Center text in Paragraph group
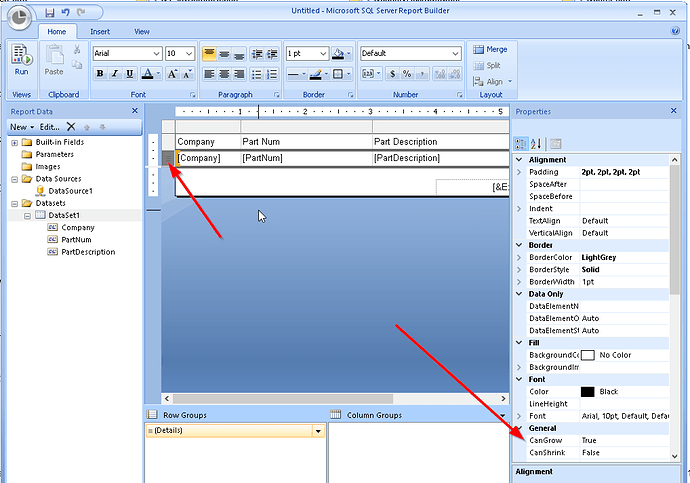This screenshot has width=690, height=483. [224, 74]
